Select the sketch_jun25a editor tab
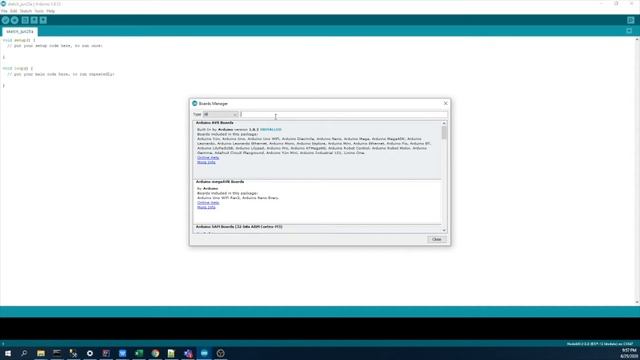The image size is (640, 360). [x=20, y=31]
